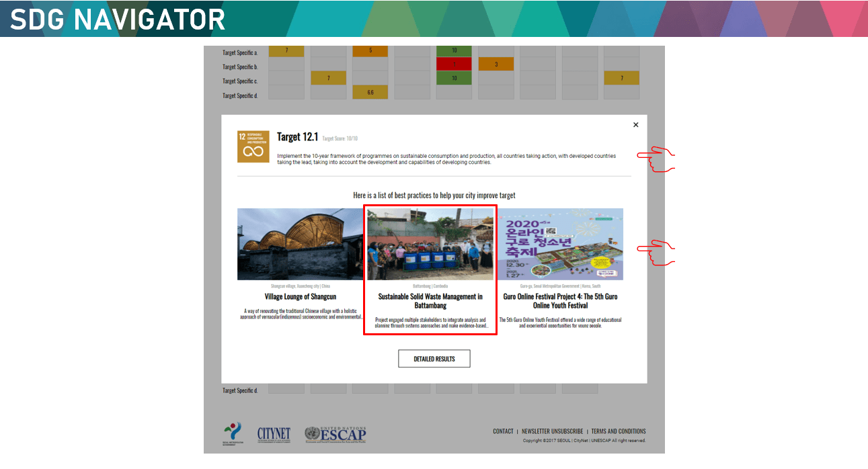868x469 pixels.
Task: Click the SDG 12 infinity goal icon
Action: click(x=253, y=146)
